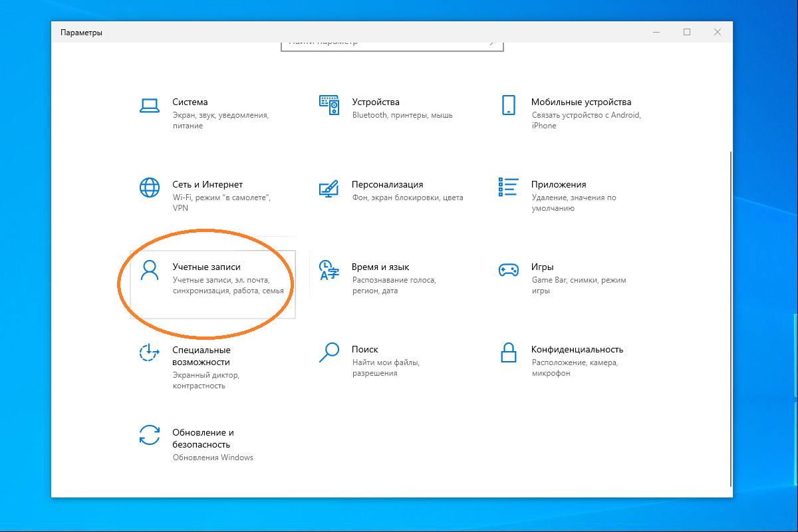This screenshot has width=798, height=532.
Task: Open the Устройства settings title
Action: [376, 102]
